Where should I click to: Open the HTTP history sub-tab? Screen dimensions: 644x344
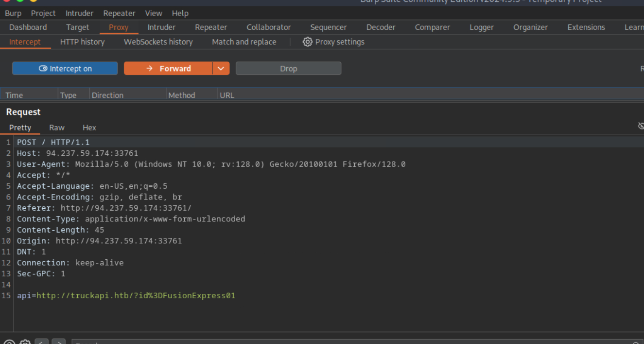click(x=82, y=42)
